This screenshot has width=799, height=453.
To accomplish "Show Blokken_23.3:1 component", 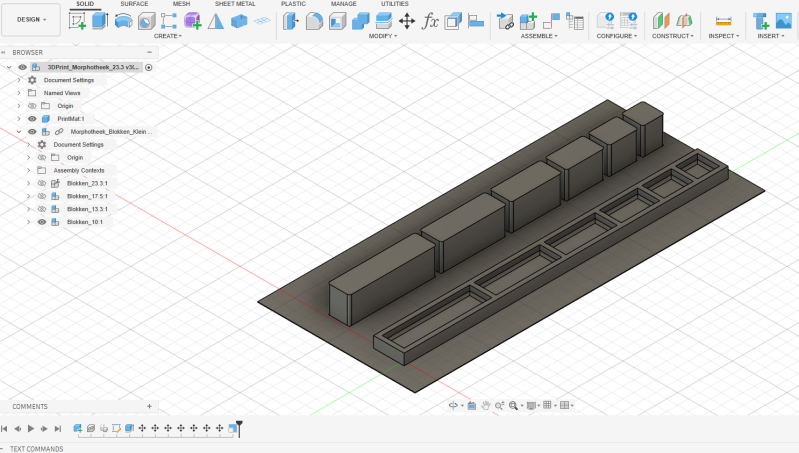I will point(42,183).
